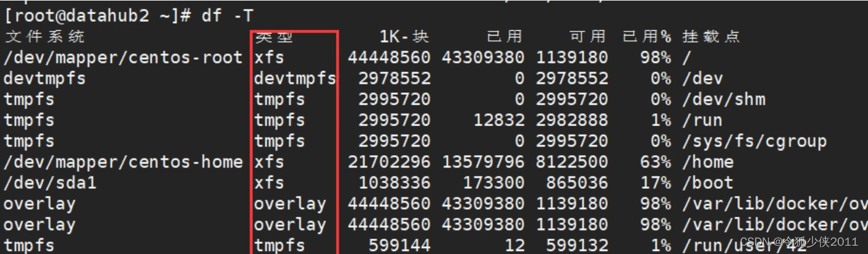The width and height of the screenshot is (868, 254).
Task: Click the 1K-块 column header
Action: coord(403,37)
